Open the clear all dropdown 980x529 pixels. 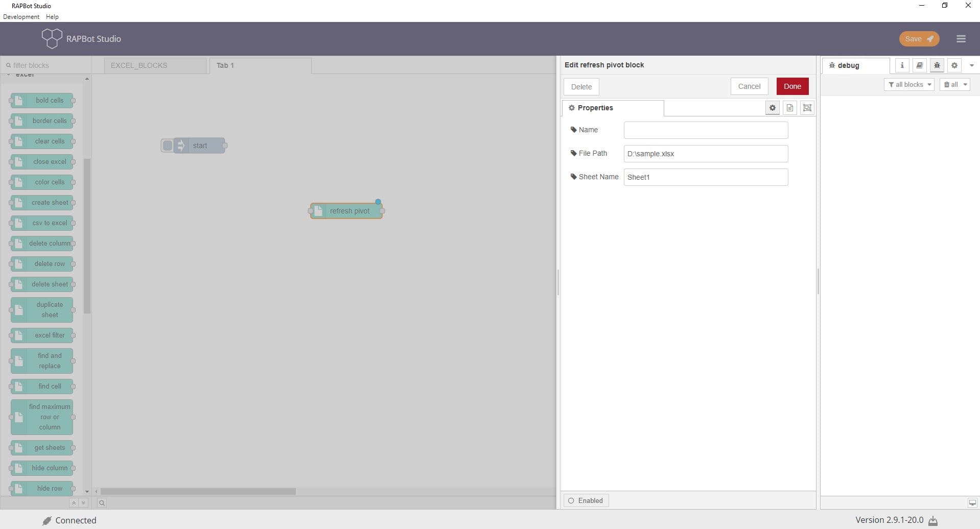954,85
